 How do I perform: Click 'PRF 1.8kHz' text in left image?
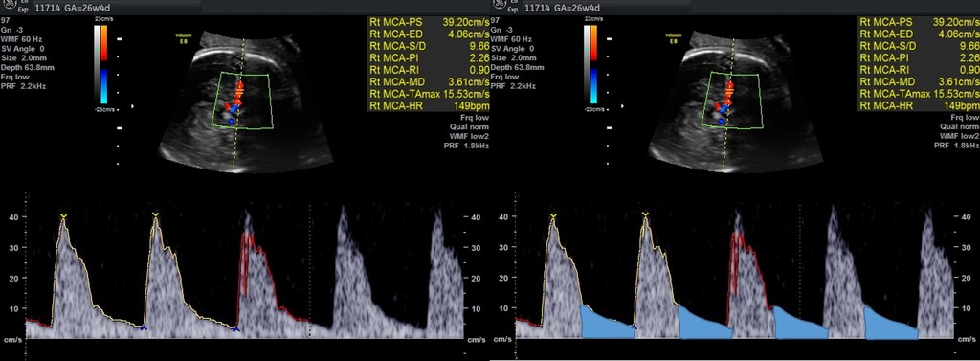pyautogui.click(x=467, y=146)
